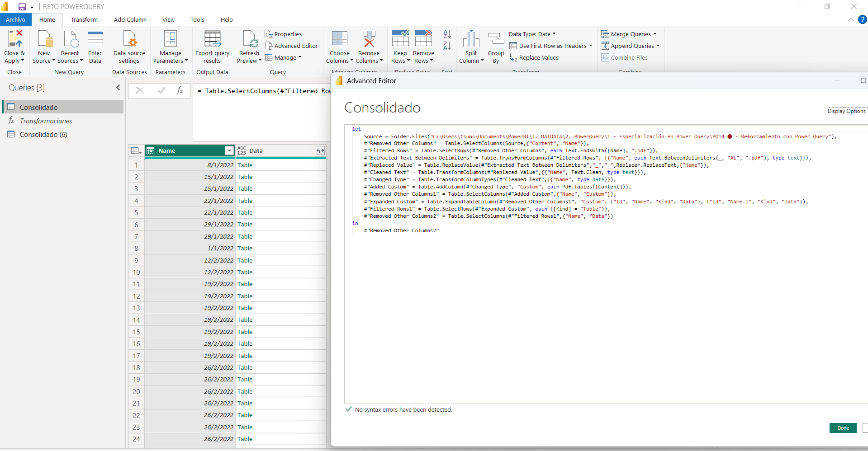Cancel the formula edit with the X
This screenshot has height=451, width=868.
pyautogui.click(x=140, y=91)
